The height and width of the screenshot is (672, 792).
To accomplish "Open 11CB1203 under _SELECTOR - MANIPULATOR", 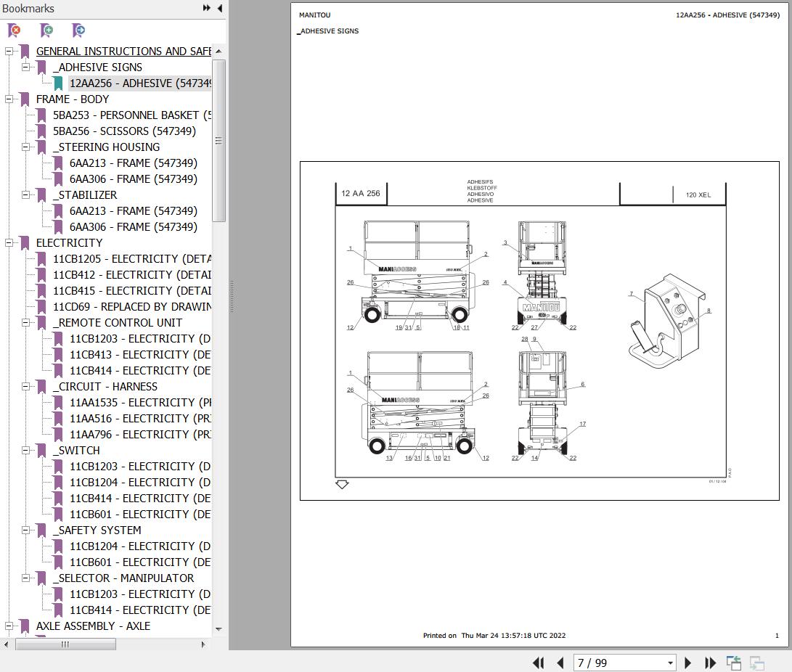I will pyautogui.click(x=140, y=594).
